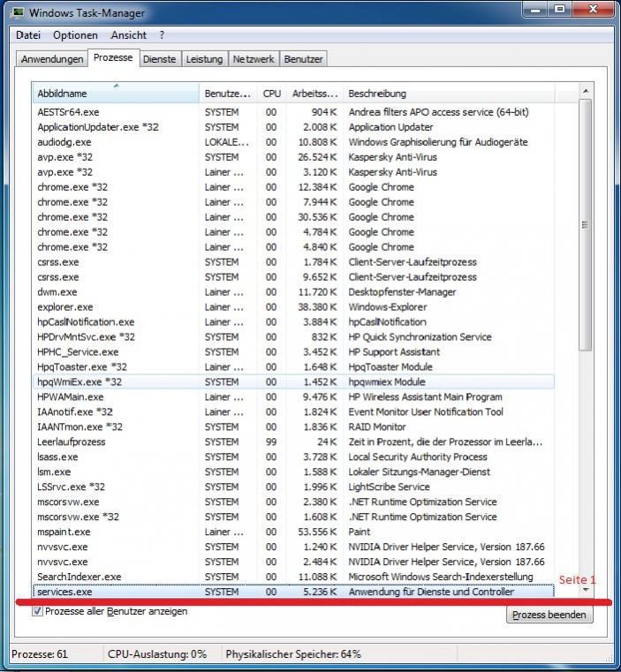Select chrome.exe *32 using 12.384 K
The width and height of the screenshot is (621, 672).
pyautogui.click(x=293, y=187)
